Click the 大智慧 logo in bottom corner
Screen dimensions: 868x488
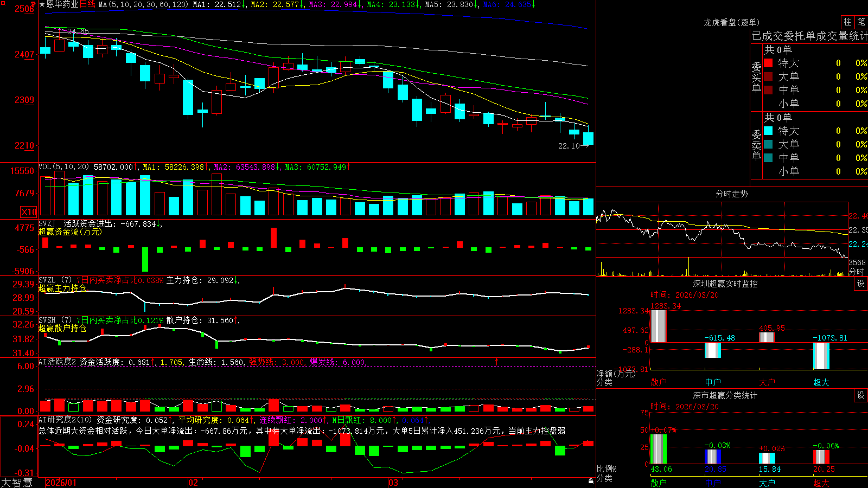(17, 483)
